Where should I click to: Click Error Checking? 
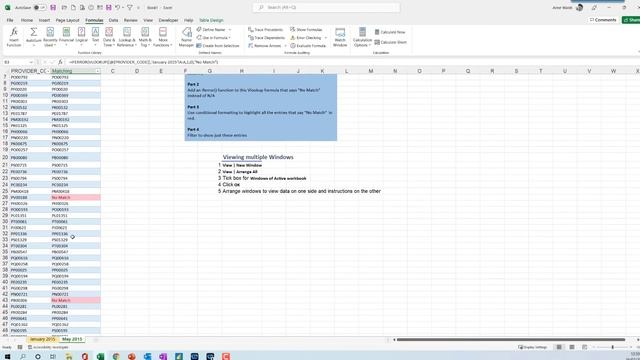[x=306, y=38]
